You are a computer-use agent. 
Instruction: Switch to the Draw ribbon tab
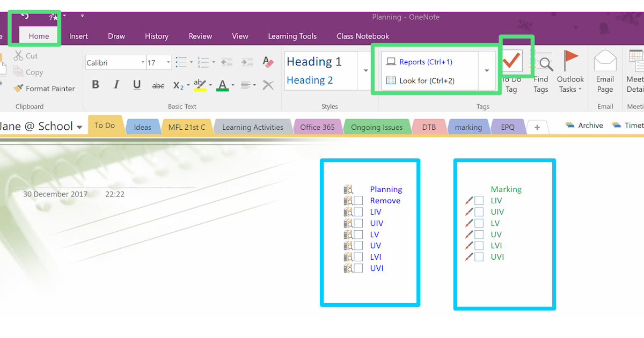(116, 36)
